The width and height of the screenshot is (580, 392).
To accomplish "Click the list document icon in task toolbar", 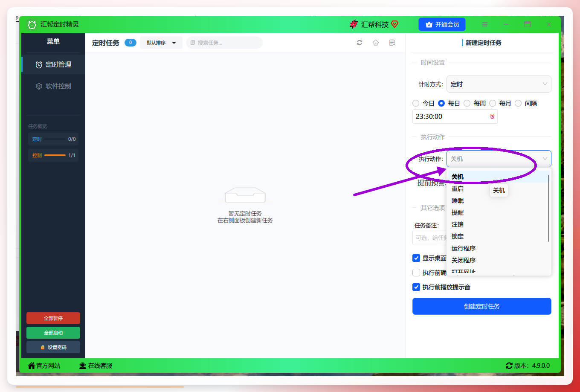I will (392, 43).
